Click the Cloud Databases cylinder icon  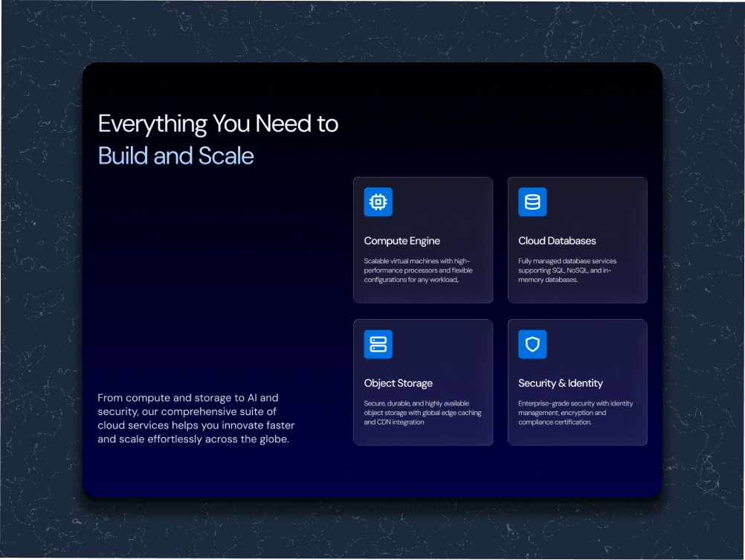pyautogui.click(x=532, y=202)
